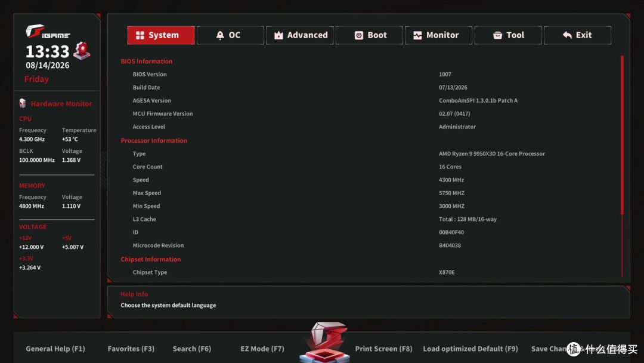This screenshot has height=363, width=644.
Task: Select the Max Speed row
Action: coord(369,193)
